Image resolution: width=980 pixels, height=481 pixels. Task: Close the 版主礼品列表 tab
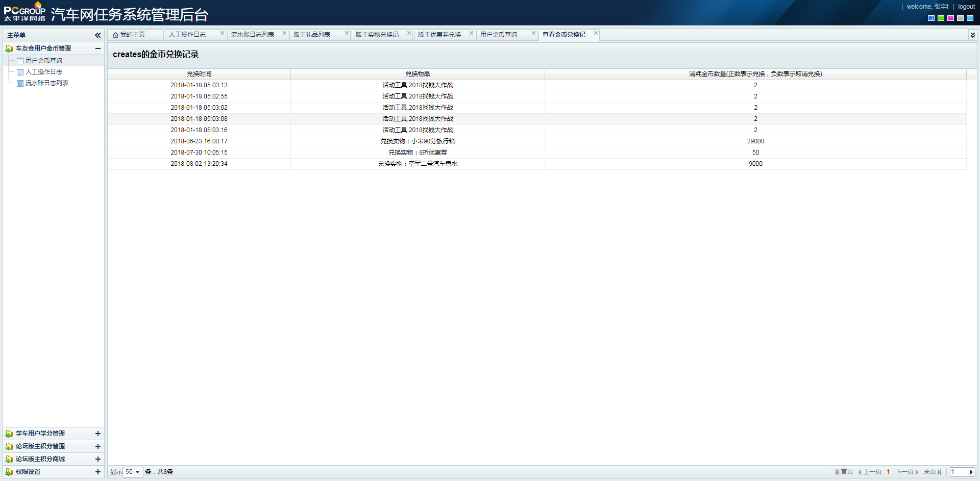point(347,33)
